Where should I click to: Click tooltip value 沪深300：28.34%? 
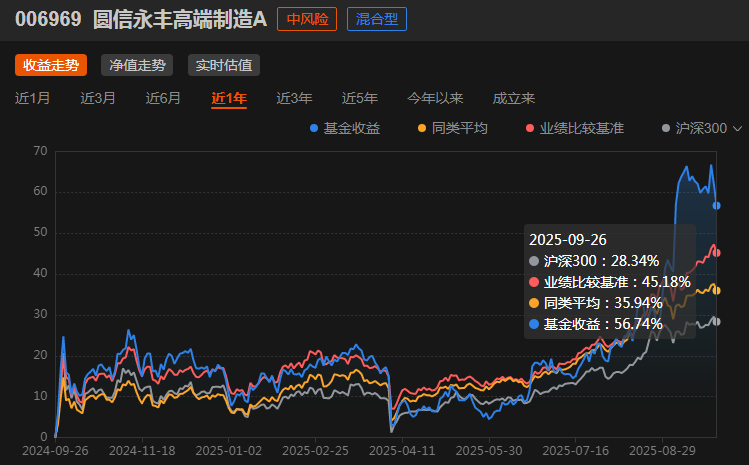(594, 261)
